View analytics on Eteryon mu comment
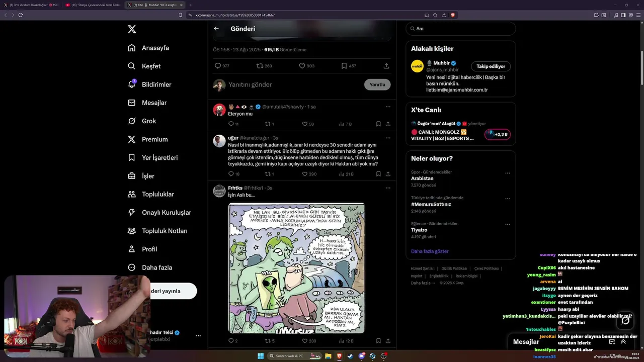The height and width of the screenshot is (362, 644). point(345,124)
